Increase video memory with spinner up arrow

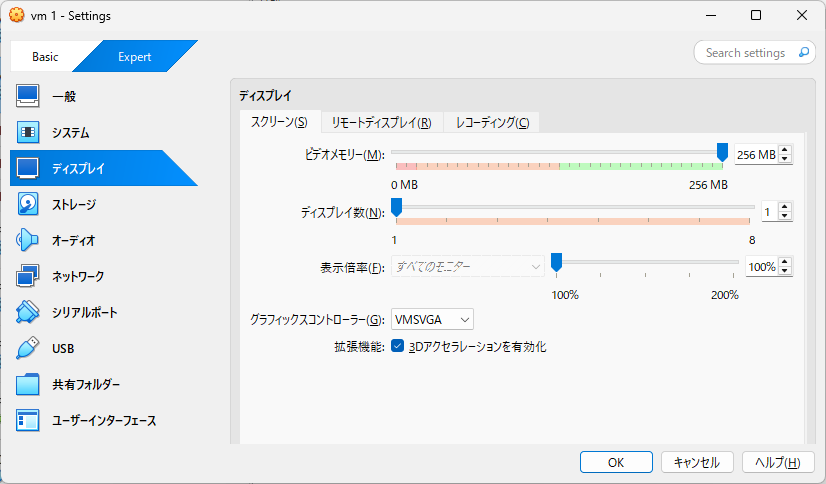click(x=785, y=150)
